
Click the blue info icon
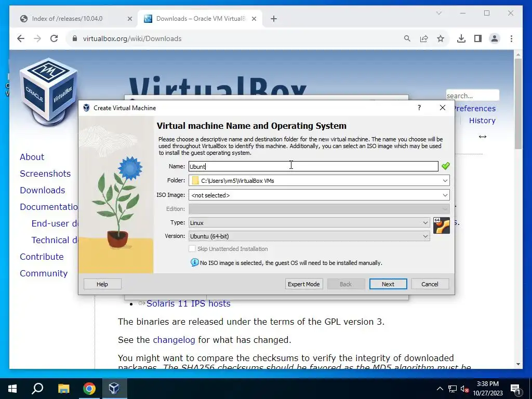pyautogui.click(x=194, y=262)
